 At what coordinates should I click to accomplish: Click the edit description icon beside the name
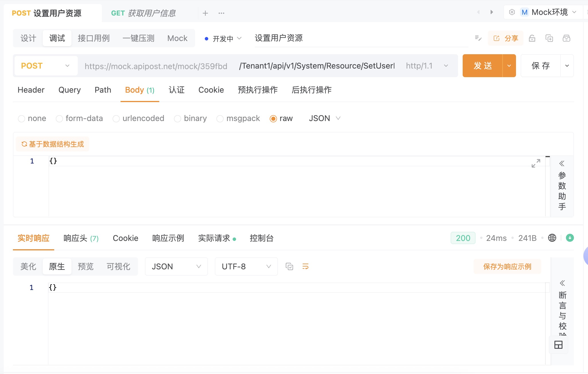click(478, 38)
